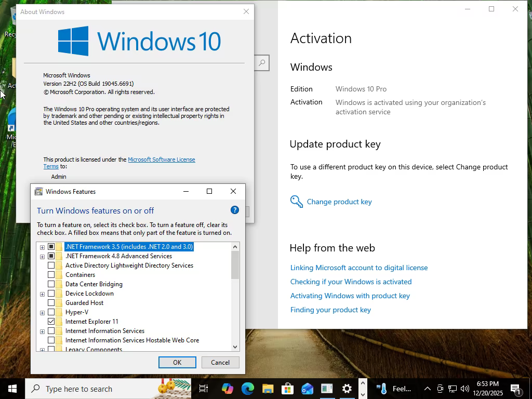Open Microsoft Edge from the taskbar
Screen dimensions: 532x399
[248, 389]
